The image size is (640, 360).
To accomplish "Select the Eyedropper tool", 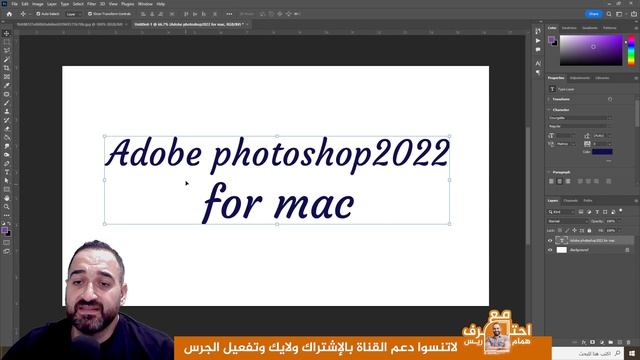I will pos(7,85).
